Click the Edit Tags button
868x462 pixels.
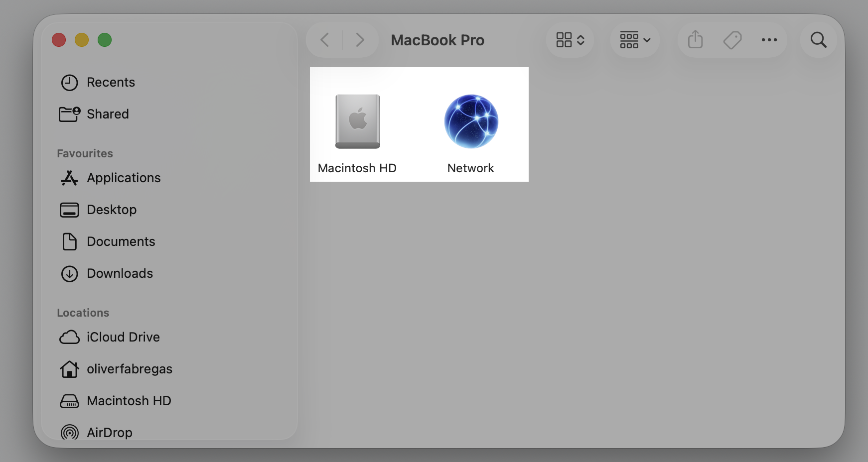[x=732, y=40]
